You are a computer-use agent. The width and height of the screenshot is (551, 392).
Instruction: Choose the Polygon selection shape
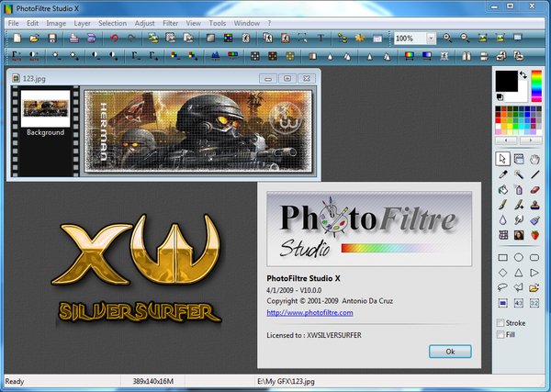pyautogui.click(x=519, y=287)
